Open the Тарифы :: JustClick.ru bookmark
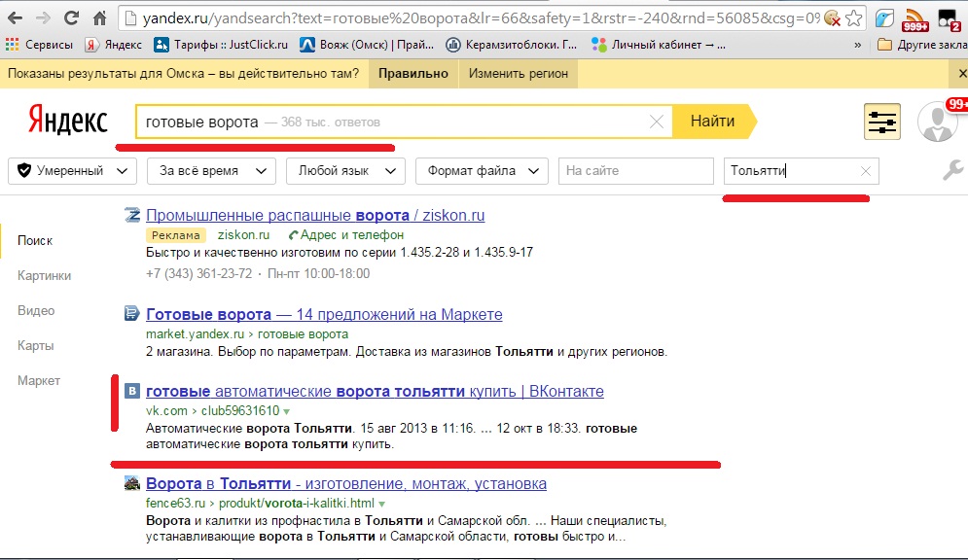Image resolution: width=968 pixels, height=560 pixels. click(221, 45)
